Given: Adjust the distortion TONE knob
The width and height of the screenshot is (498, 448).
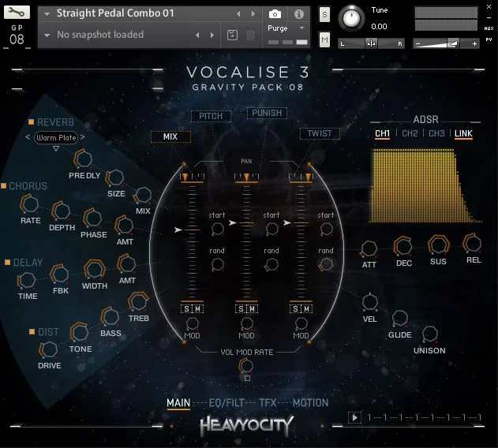Looking at the screenshot, I should [80, 332].
